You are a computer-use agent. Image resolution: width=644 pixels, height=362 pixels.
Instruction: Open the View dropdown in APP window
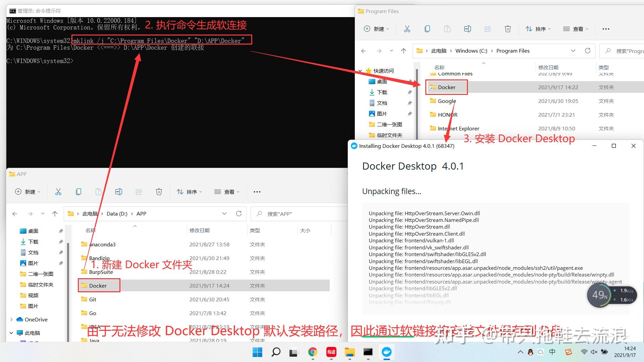coord(227,192)
